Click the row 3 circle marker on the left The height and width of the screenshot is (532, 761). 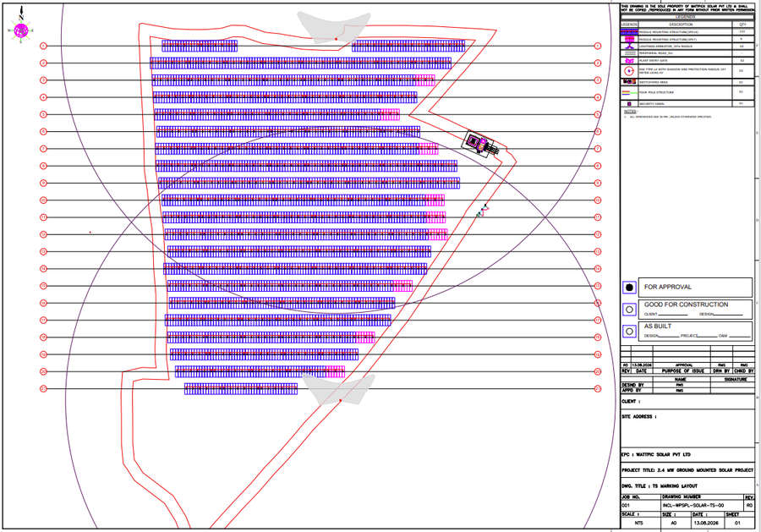point(43,80)
